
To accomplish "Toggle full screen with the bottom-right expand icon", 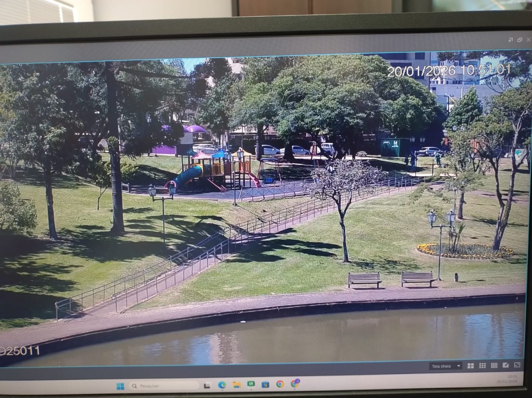I will 517,365.
